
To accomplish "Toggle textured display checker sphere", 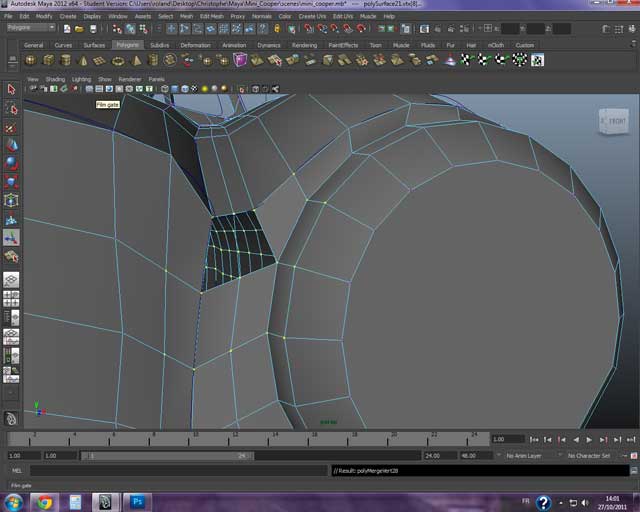I will pos(194,89).
